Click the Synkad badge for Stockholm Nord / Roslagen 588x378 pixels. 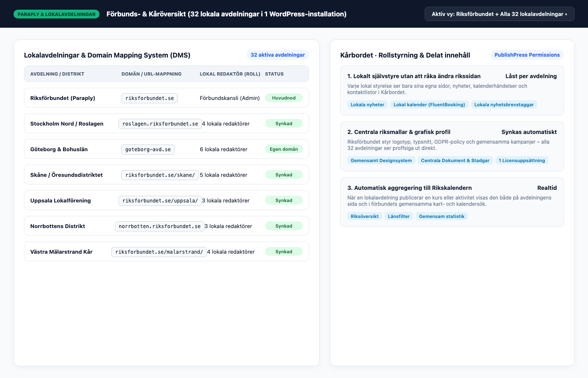coord(284,123)
